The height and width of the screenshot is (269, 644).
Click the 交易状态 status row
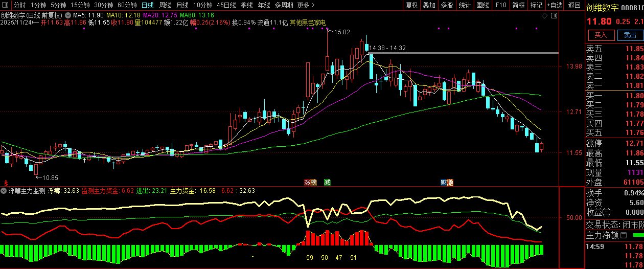click(615, 224)
